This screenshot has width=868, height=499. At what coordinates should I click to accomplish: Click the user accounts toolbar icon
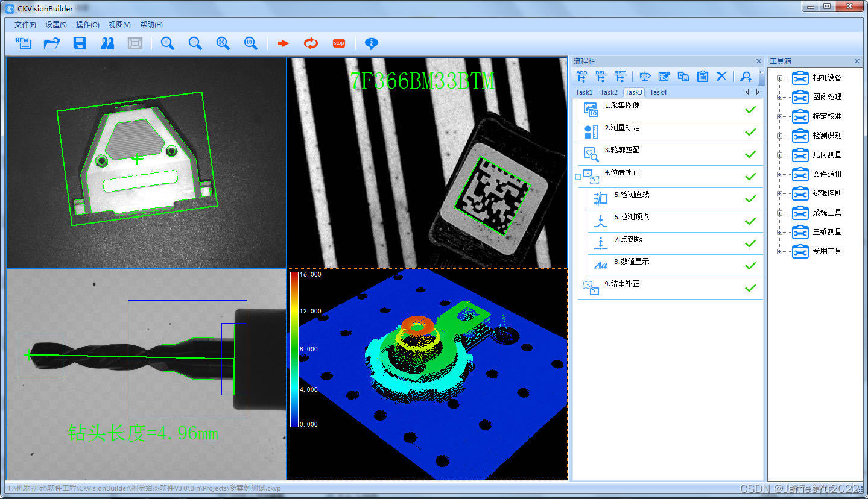click(107, 43)
